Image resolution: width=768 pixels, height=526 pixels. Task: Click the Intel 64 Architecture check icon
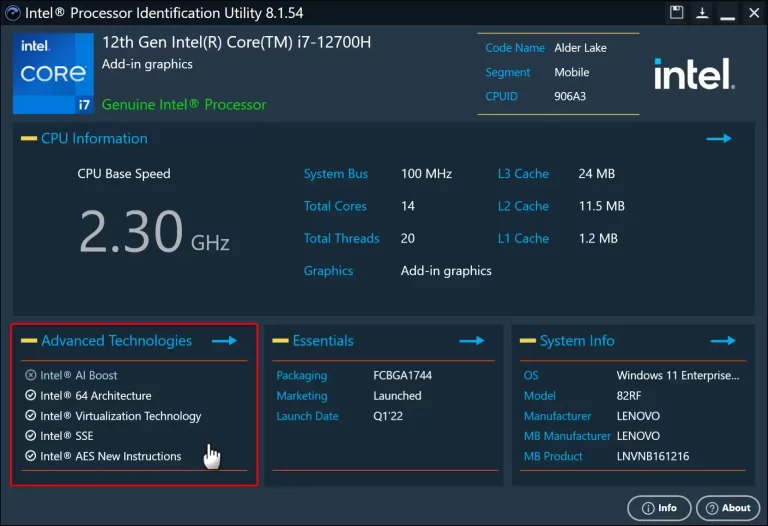point(30,395)
